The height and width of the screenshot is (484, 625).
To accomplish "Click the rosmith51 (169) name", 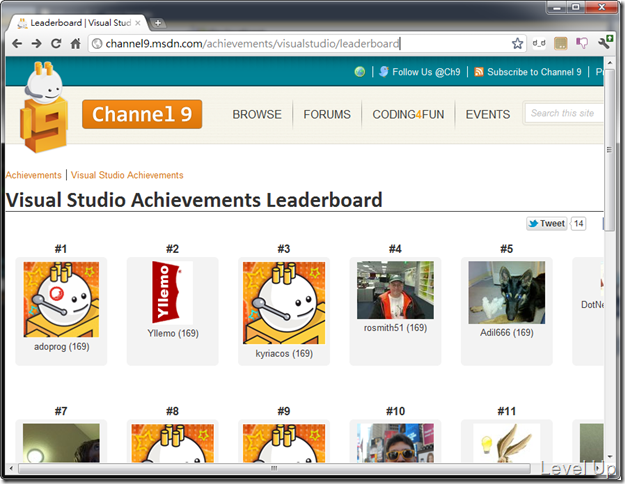I will 395,328.
